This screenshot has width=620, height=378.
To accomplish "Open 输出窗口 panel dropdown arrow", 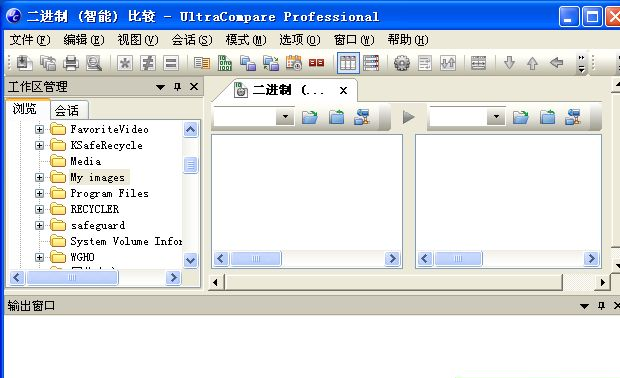I will pos(584,306).
